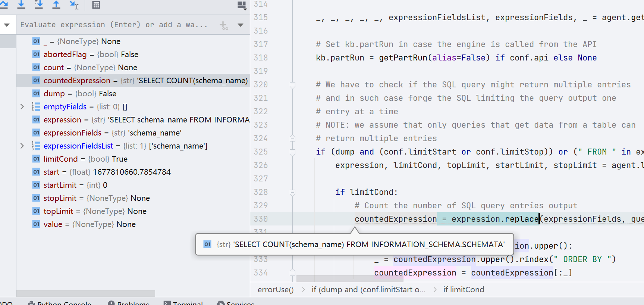
Task: Expand the expressionFieldsList variable
Action: click(22, 146)
